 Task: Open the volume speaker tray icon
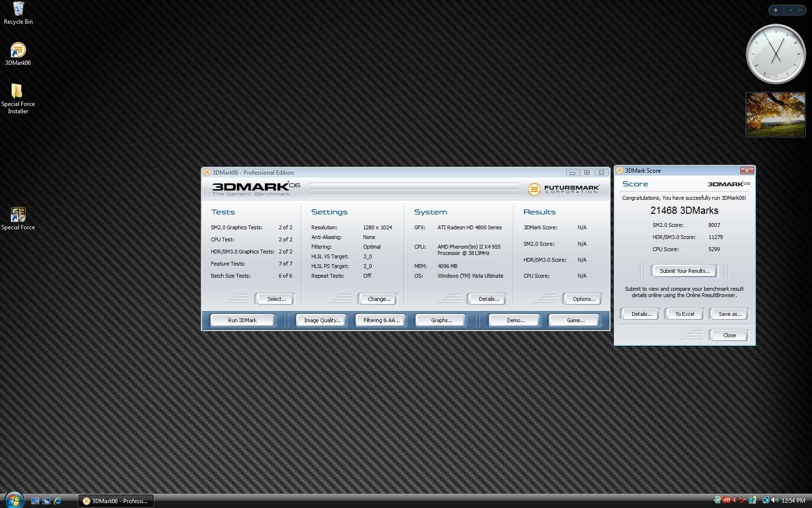click(775, 500)
